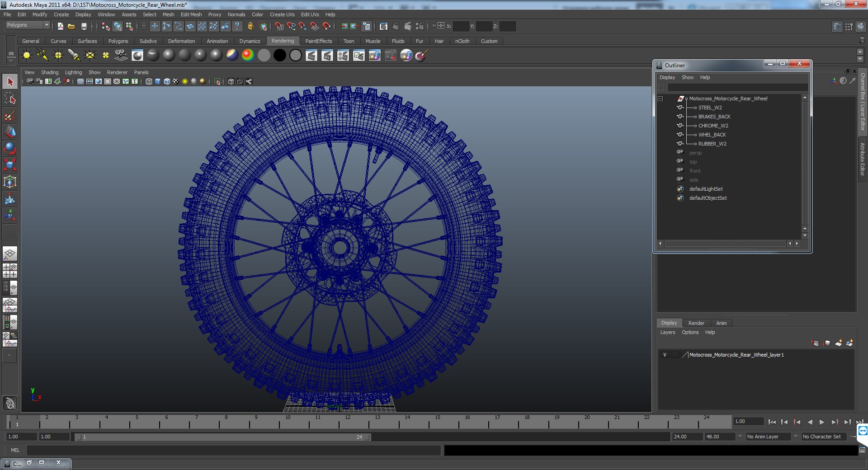Assign the black Surface Shader material

pyautogui.click(x=280, y=56)
